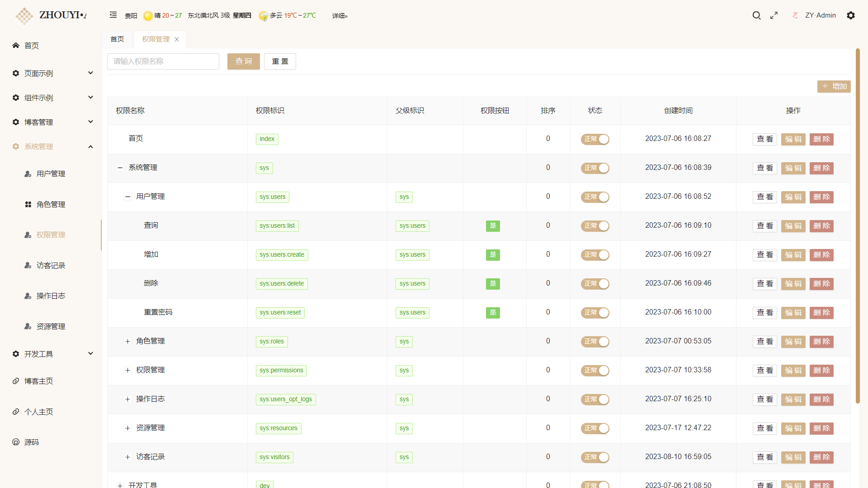Collapse the 系统管理 tree row
This screenshot has width=868, height=488.
(x=120, y=168)
